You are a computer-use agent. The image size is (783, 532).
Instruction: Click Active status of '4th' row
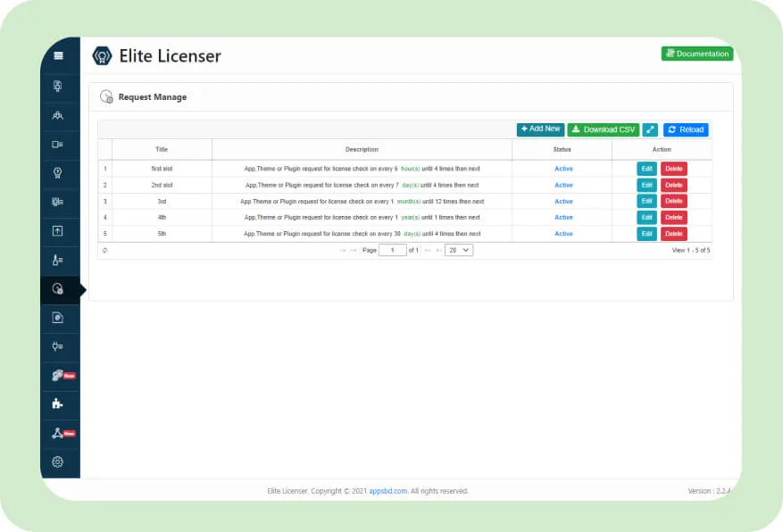click(x=563, y=218)
